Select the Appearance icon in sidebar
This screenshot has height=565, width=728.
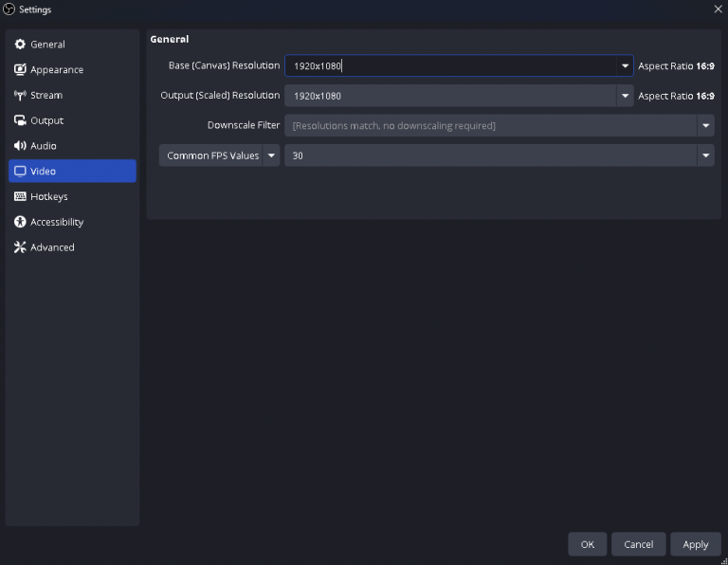click(20, 69)
